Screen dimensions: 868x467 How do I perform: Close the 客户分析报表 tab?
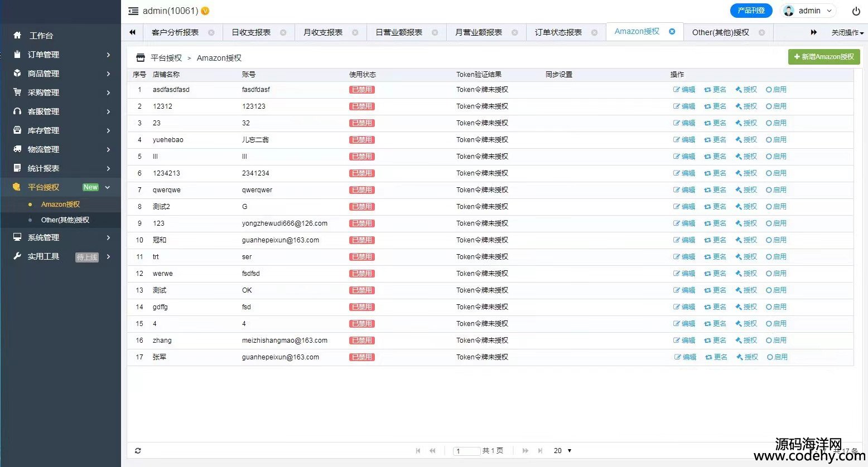click(x=211, y=32)
